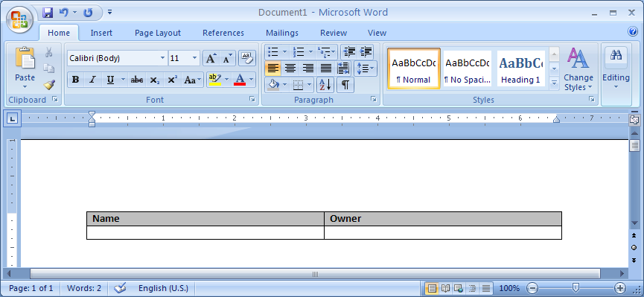
Task: Click the proofing check icon in status bar
Action: click(x=120, y=288)
